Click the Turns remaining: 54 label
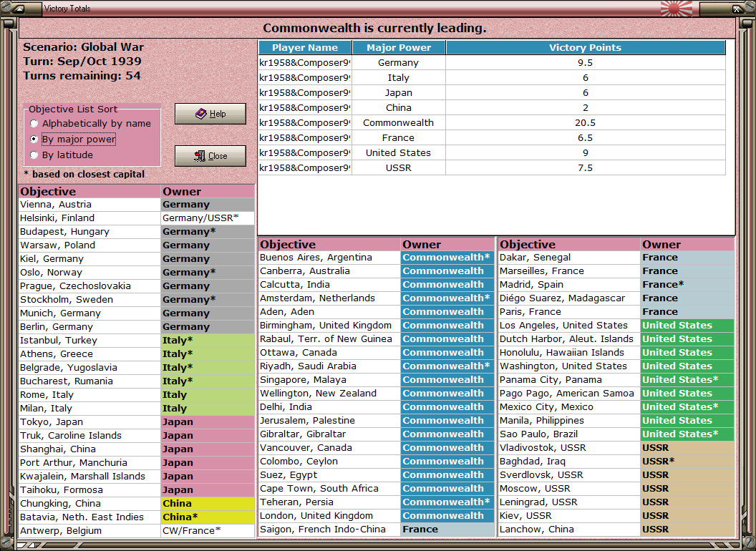The width and height of the screenshot is (756, 551). [x=82, y=76]
